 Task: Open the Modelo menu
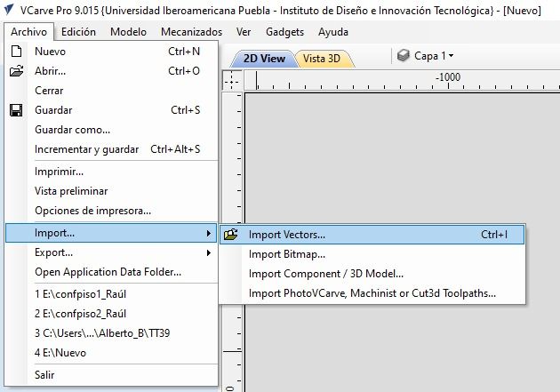coord(128,32)
